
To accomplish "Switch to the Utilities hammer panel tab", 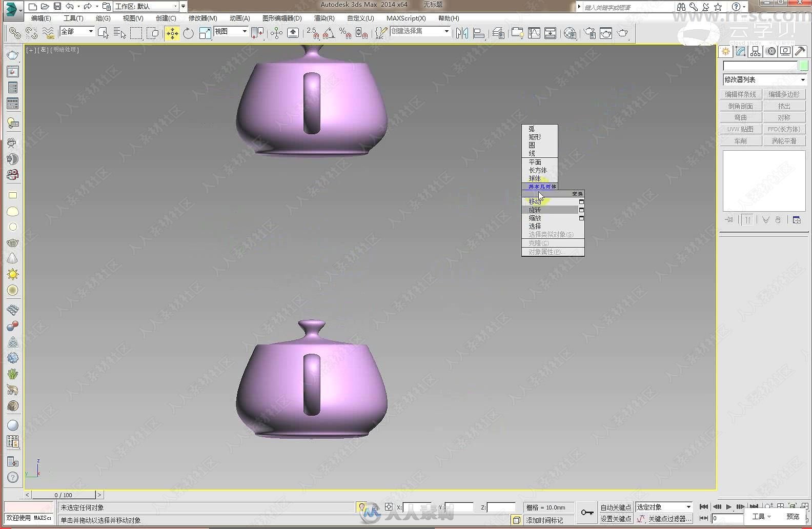I will (800, 51).
